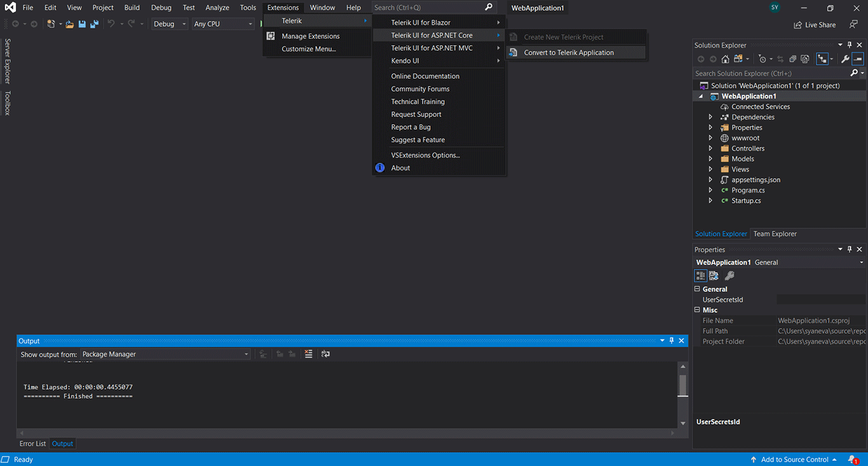Image resolution: width=868 pixels, height=466 pixels.
Task: Open the feedback icon next to Live Share
Action: tap(853, 24)
